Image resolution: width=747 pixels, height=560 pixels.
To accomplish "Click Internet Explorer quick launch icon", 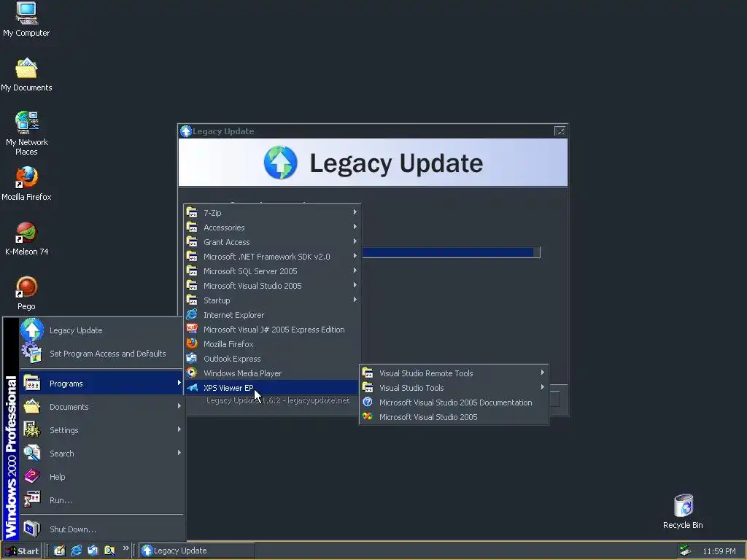I will click(x=76, y=551).
